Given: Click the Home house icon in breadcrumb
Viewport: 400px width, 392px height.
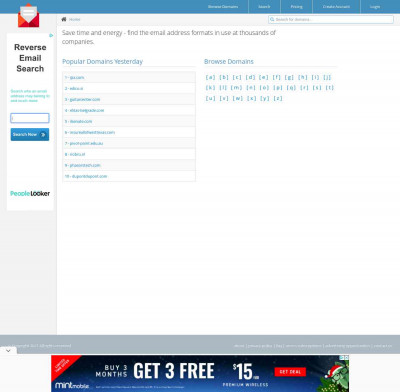Looking at the screenshot, I should click(64, 19).
